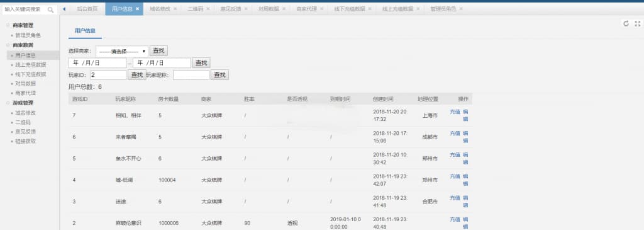The height and width of the screenshot is (230, 644).
Task: Collapse the 商家管理 sidebar group
Action: (x=23, y=25)
